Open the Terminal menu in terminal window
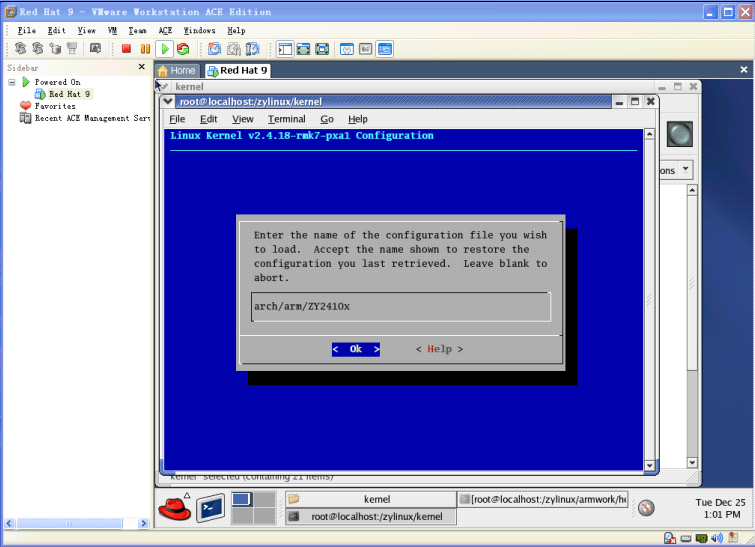This screenshot has height=547, width=755. pyautogui.click(x=286, y=119)
